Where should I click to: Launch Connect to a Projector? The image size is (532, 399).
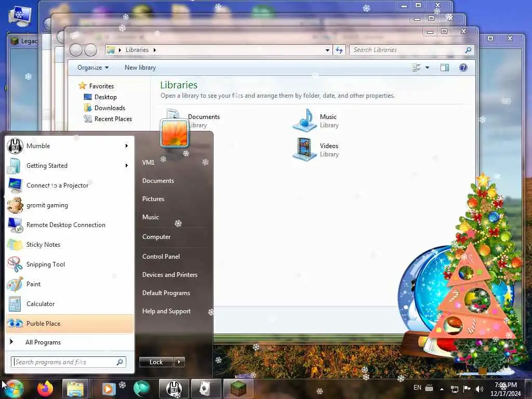70,185
